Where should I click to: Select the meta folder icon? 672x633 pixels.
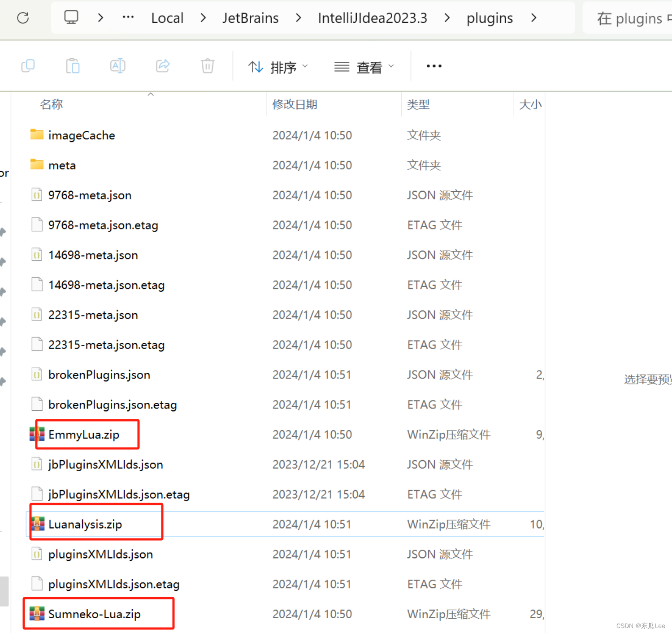pos(37,164)
